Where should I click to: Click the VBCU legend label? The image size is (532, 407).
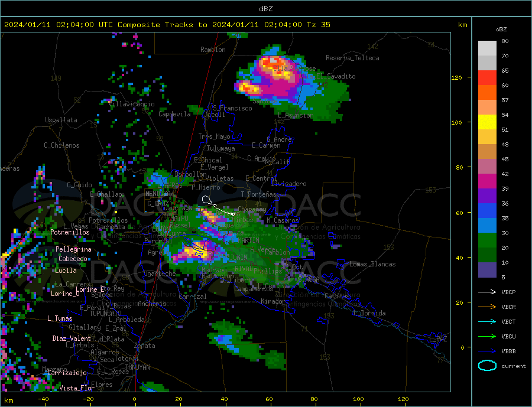(508, 337)
